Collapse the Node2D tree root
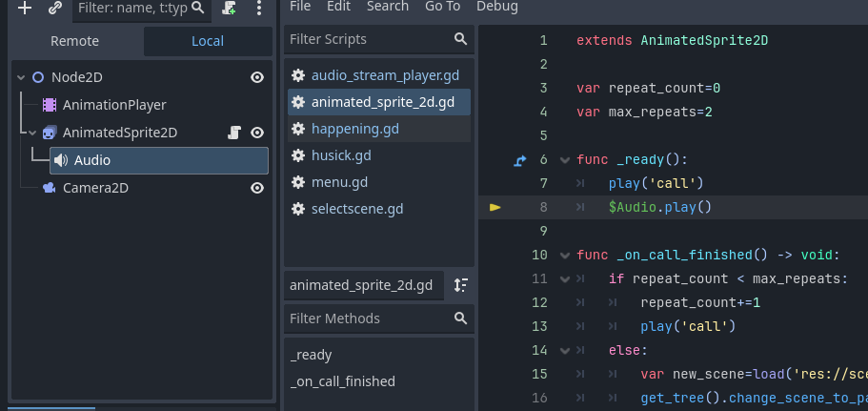Viewport: 868px width, 411px height. click(x=21, y=77)
